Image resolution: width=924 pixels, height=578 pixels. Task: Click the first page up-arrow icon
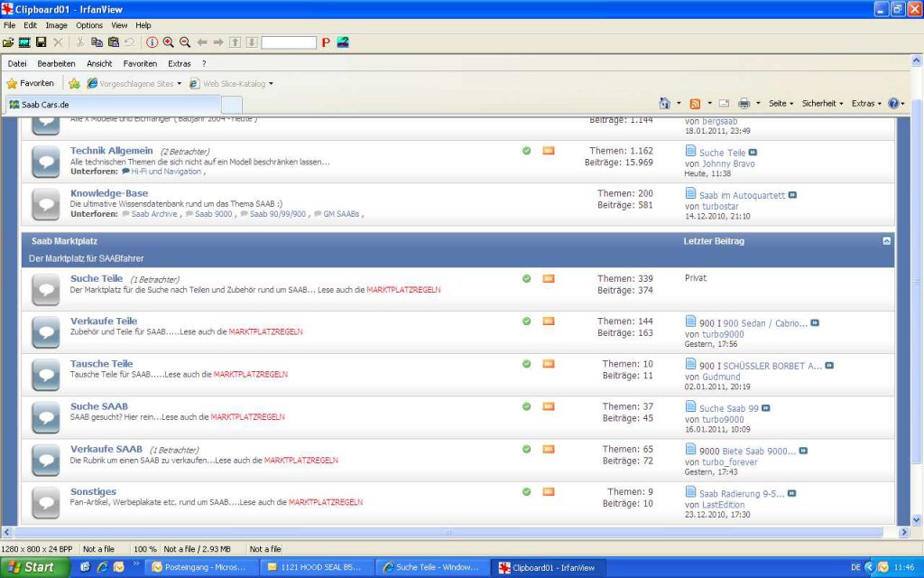pyautogui.click(x=236, y=42)
